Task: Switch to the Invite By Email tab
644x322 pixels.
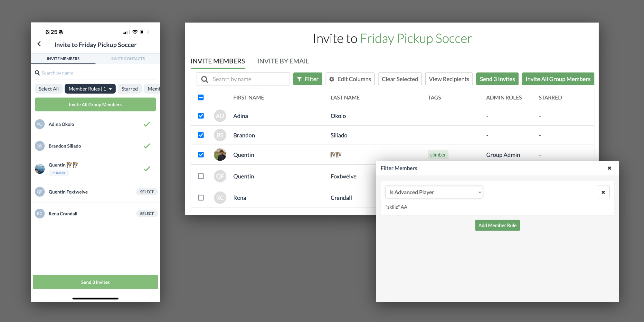Action: (x=283, y=61)
